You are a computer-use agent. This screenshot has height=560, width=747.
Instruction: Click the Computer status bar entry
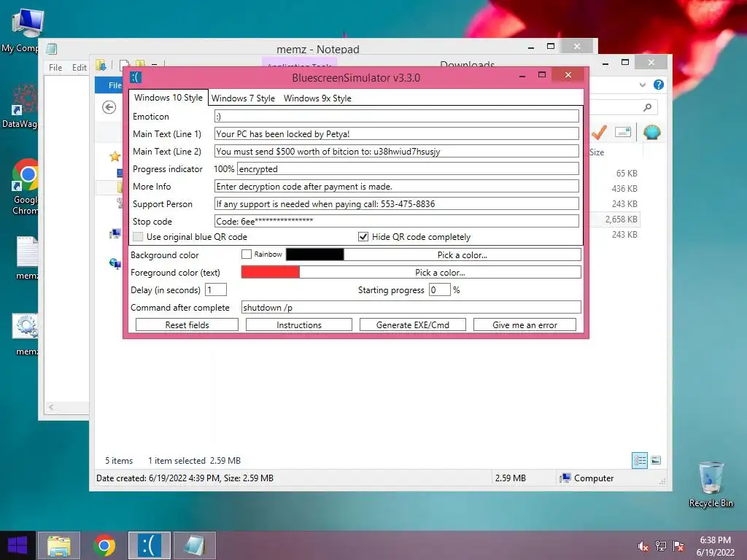[x=587, y=478]
